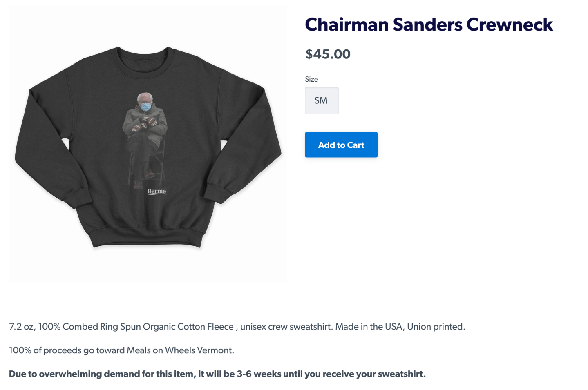Click the $45.00 price
This screenshot has width=588, height=390.
[328, 54]
